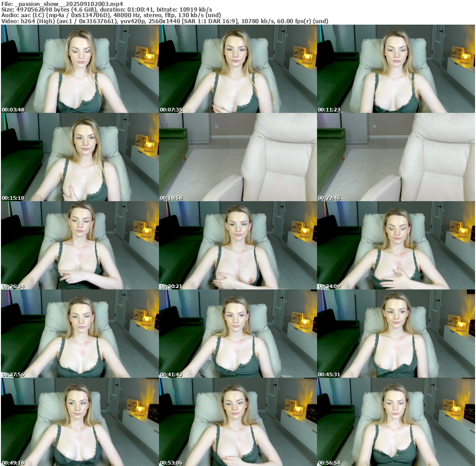Select the frame stamped 00:53:06
Image resolution: width=476 pixels, height=466 pixels.
238,422
